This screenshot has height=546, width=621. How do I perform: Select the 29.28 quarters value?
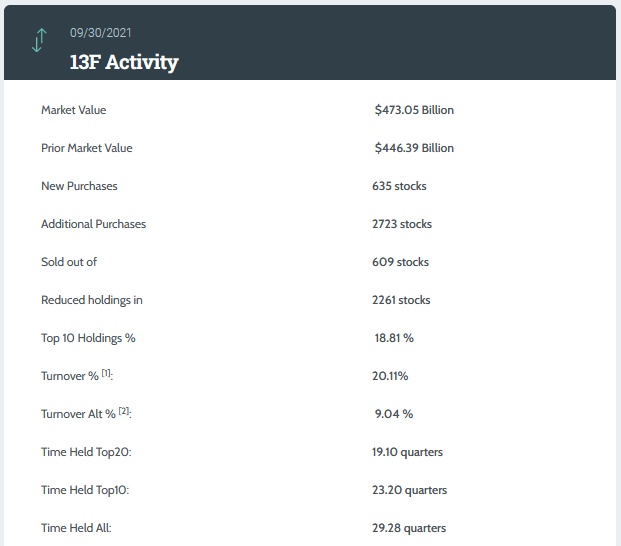click(409, 528)
